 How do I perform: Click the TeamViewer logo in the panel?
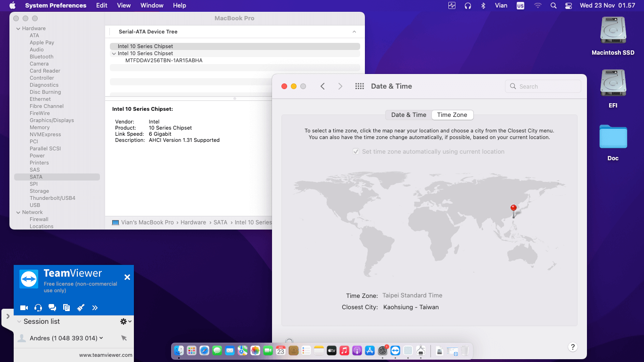(x=29, y=279)
